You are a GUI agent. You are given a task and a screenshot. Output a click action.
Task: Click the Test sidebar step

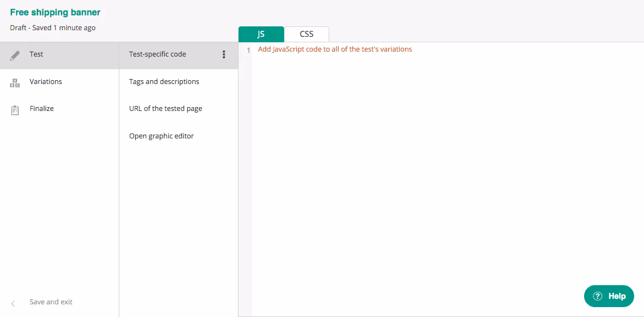[36, 53]
